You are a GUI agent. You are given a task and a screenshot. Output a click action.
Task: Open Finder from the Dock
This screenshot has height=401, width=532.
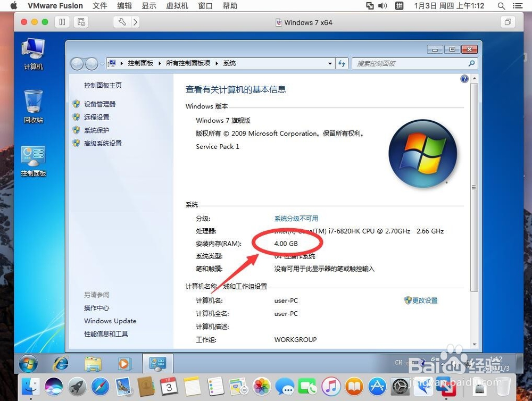(x=31, y=386)
